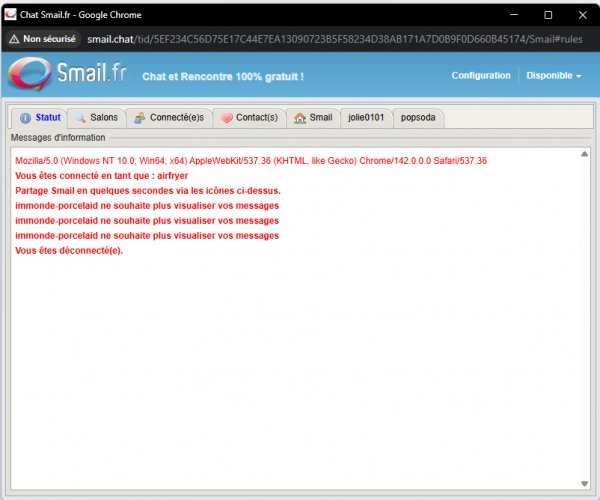
Task: Click the Salons magnifier icon
Action: (80, 118)
